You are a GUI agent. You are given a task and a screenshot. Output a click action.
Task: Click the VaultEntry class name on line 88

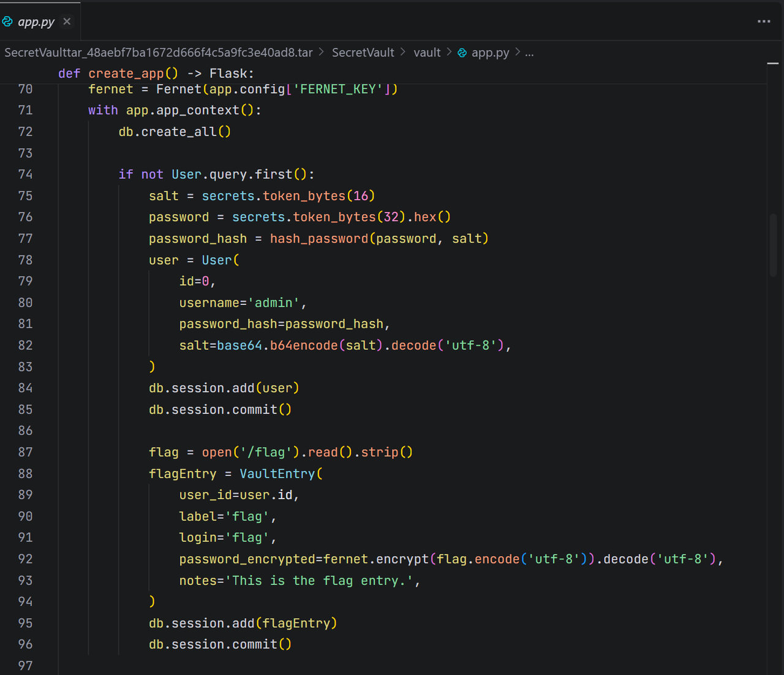click(x=277, y=474)
